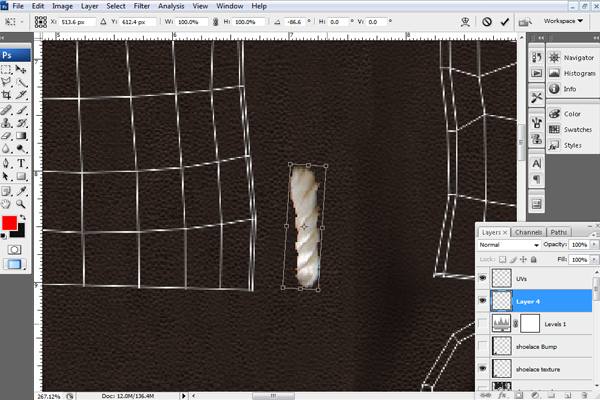
Task: Open the File menu
Action: tap(18, 6)
